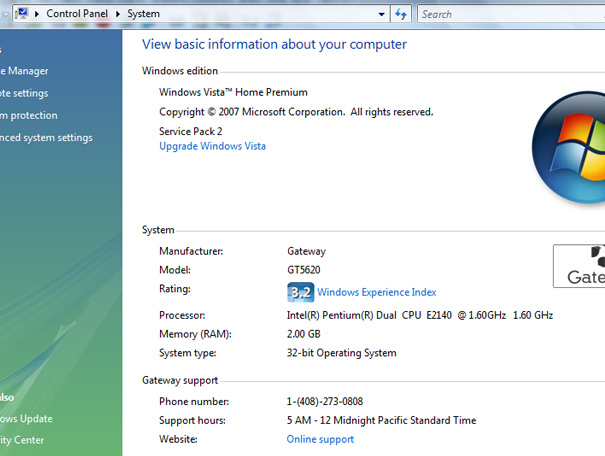The height and width of the screenshot is (456, 605).
Task: Click the Gateway manufacturer logo
Action: 579,266
